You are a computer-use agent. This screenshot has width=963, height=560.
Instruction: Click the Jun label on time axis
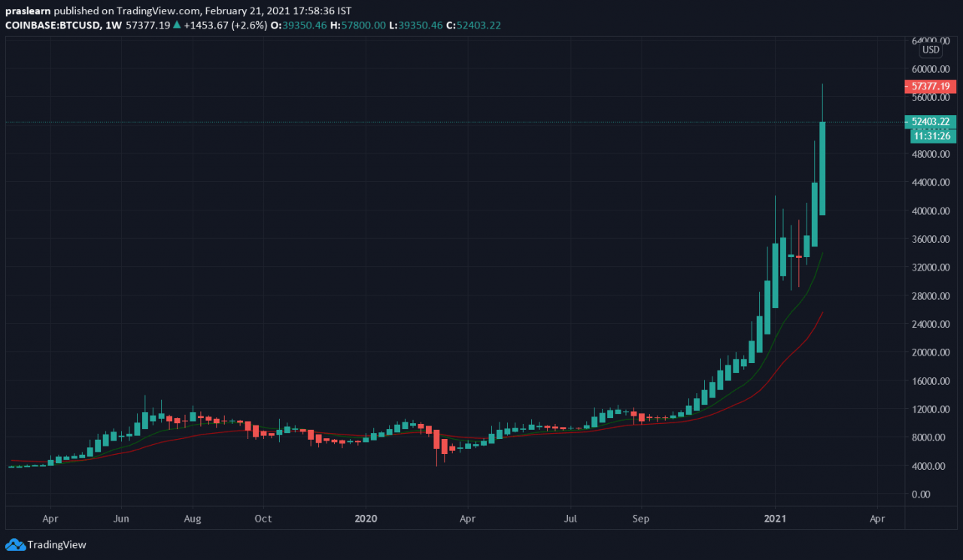[x=121, y=518]
